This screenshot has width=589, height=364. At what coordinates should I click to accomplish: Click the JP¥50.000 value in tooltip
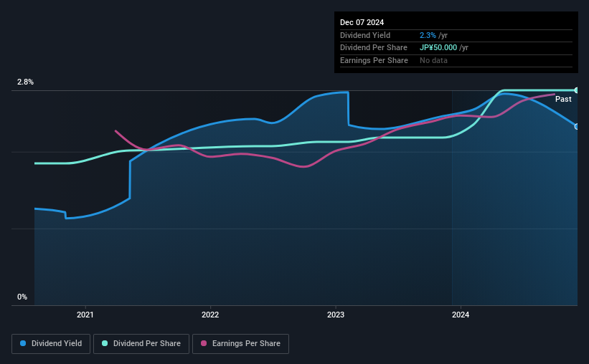(438, 48)
